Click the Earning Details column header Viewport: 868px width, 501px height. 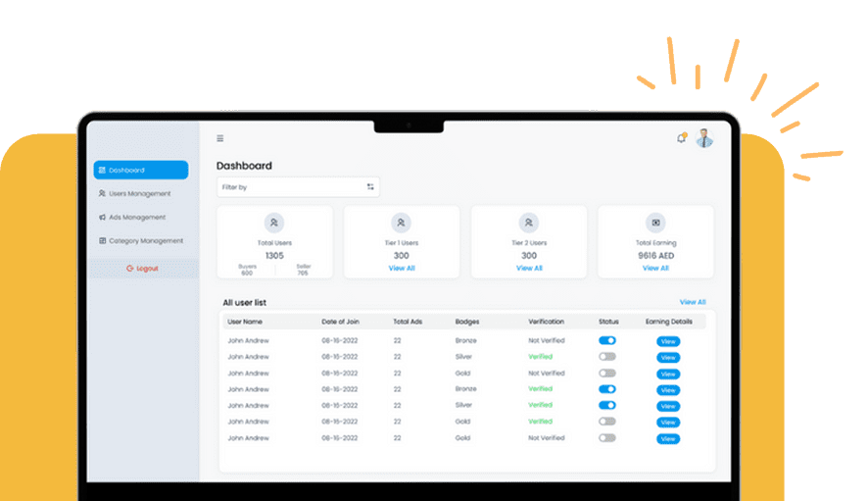[x=669, y=322]
